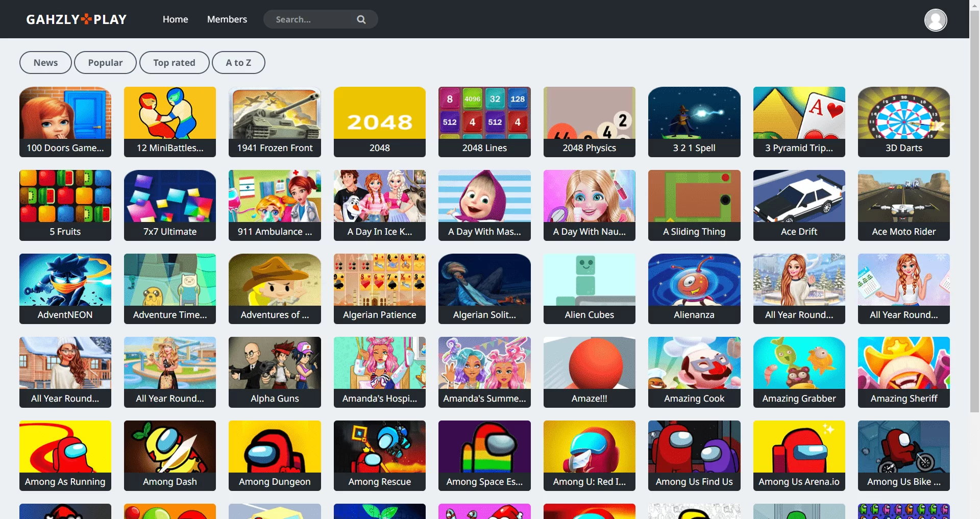Open the Members page

227,19
